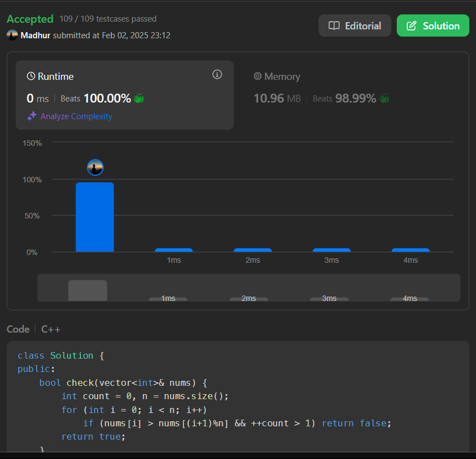Click the pencil edit icon inside Solution button
The height and width of the screenshot is (459, 476).
coord(411,26)
